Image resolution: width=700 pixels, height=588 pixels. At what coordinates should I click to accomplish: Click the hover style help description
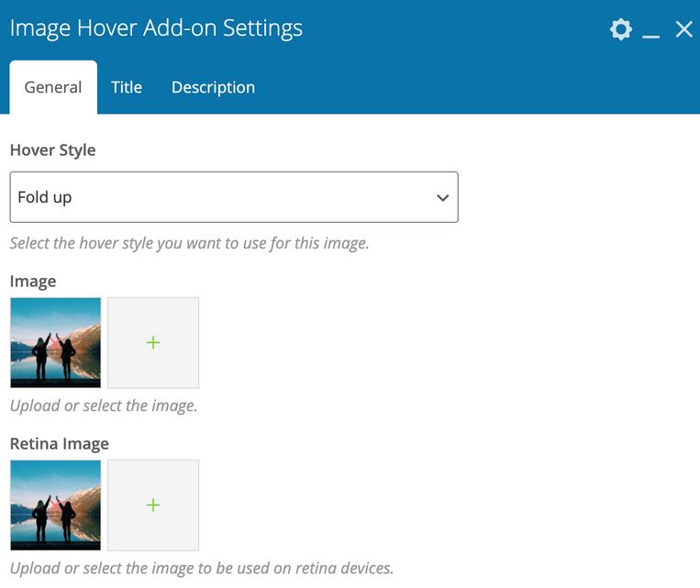coord(190,243)
